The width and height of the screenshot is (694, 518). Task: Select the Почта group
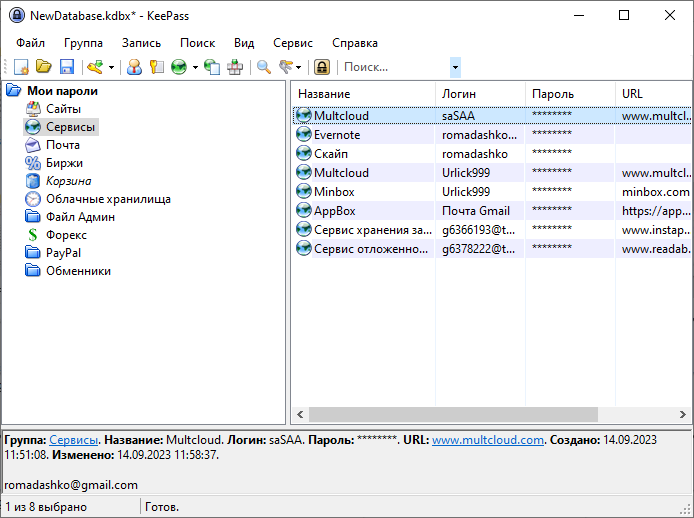63,145
